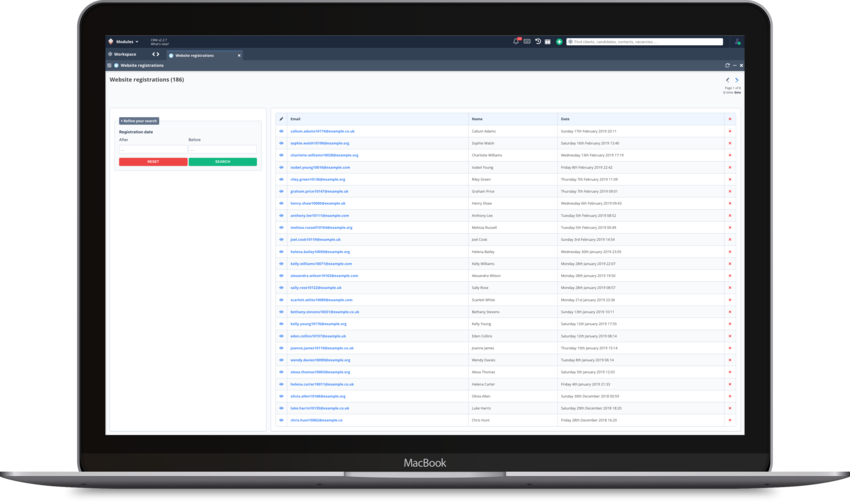
Task: Open the recent history clock icon
Action: [538, 41]
